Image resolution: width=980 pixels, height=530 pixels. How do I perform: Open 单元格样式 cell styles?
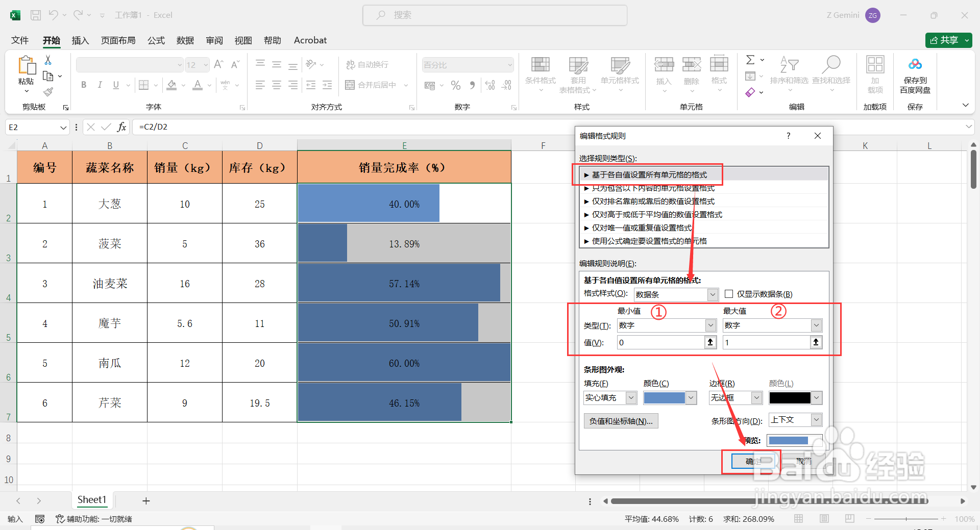[620, 74]
